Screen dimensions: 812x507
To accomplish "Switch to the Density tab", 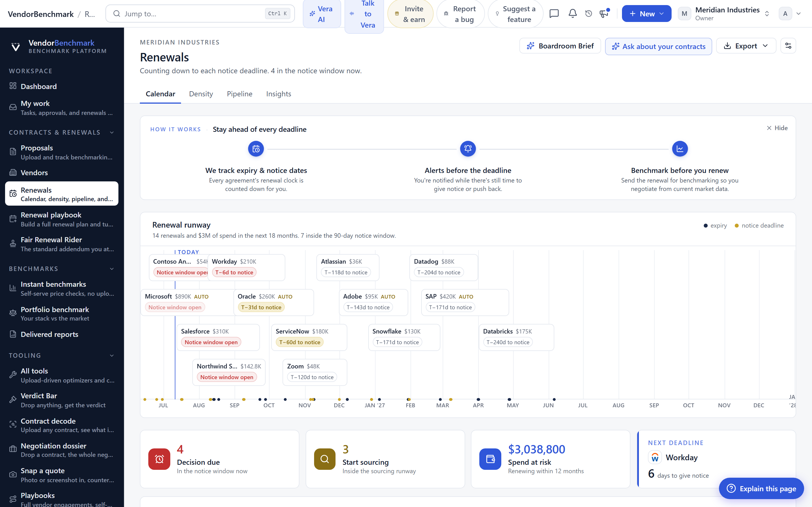I will pyautogui.click(x=201, y=94).
